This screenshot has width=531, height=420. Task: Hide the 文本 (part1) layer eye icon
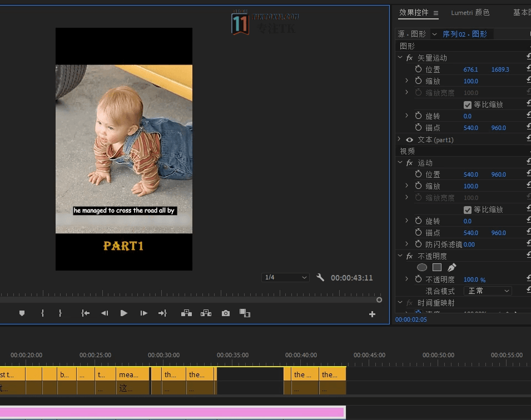point(410,140)
